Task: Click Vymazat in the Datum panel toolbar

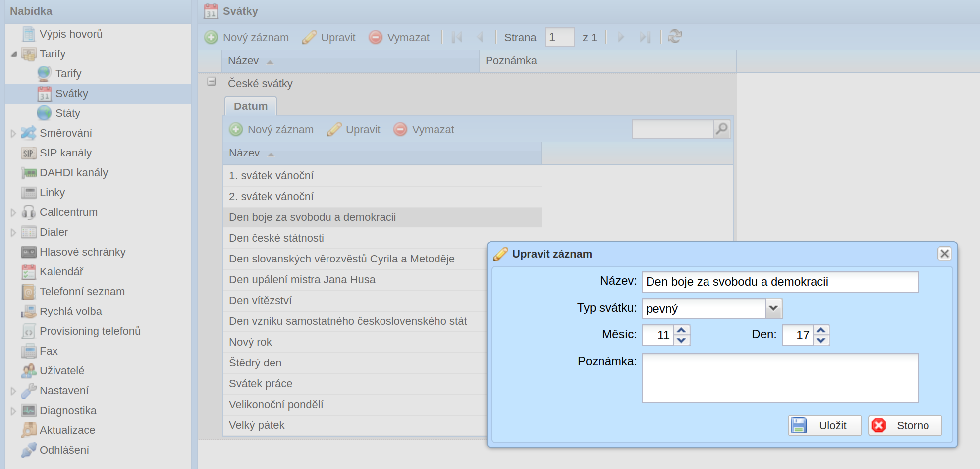Action: (x=424, y=130)
